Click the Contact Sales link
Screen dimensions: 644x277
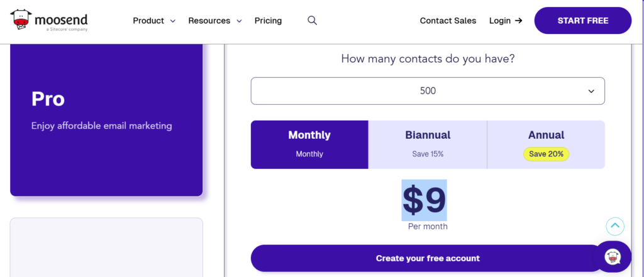click(448, 21)
